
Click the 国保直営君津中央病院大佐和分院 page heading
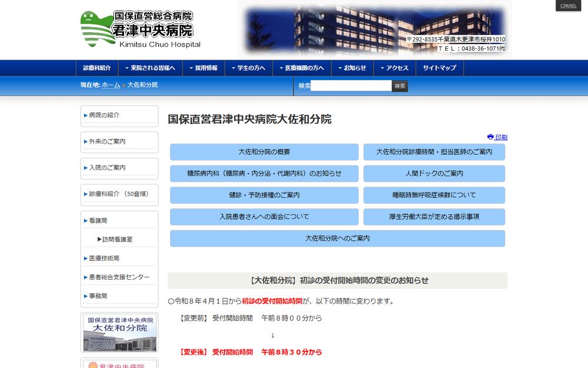249,120
